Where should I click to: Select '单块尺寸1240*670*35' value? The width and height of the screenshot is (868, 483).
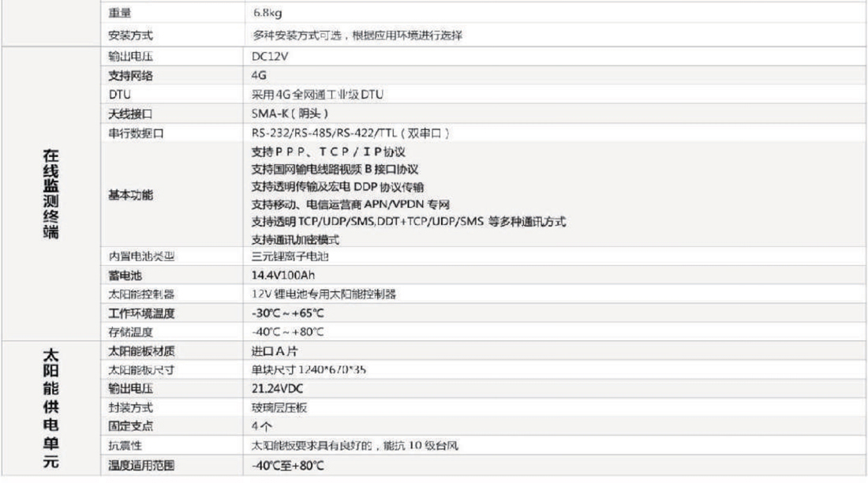coord(309,370)
